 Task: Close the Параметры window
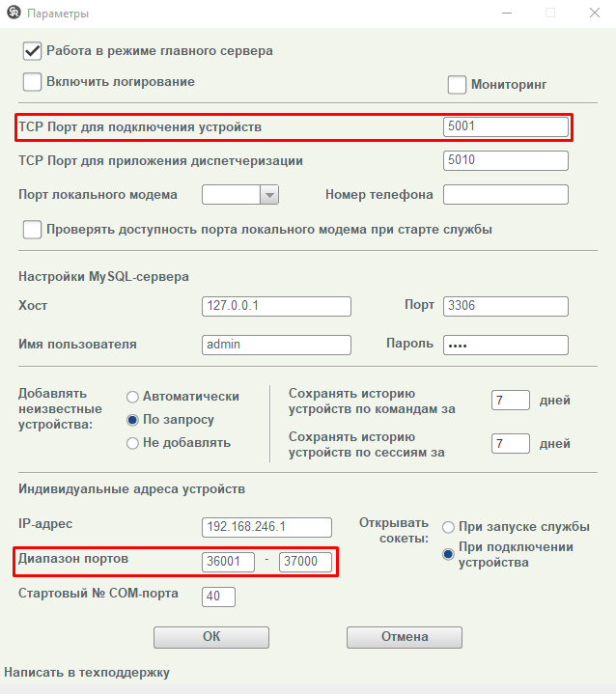tap(594, 14)
